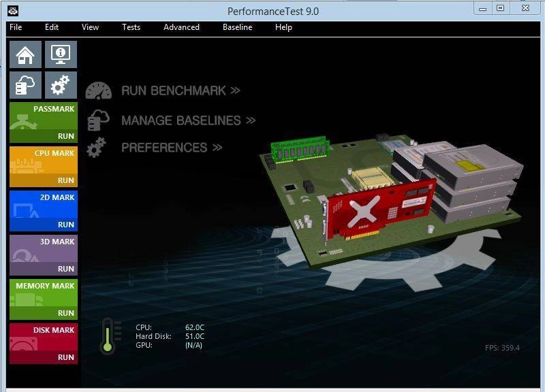This screenshot has width=545, height=392.
Task: Open the Baseline menu
Action: [237, 27]
